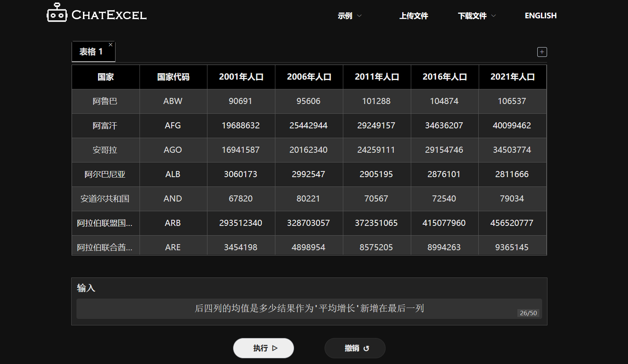The image size is (628, 364).
Task: Click the value 456520777
Action: [x=512, y=223]
